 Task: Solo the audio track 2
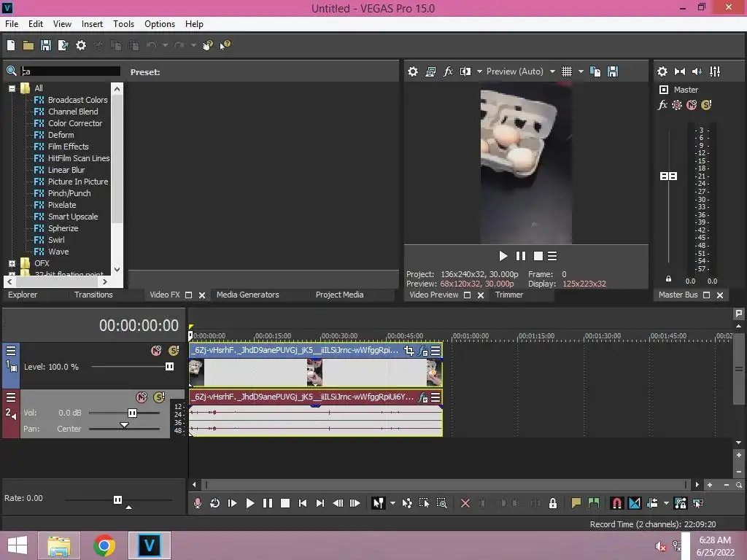(x=159, y=397)
